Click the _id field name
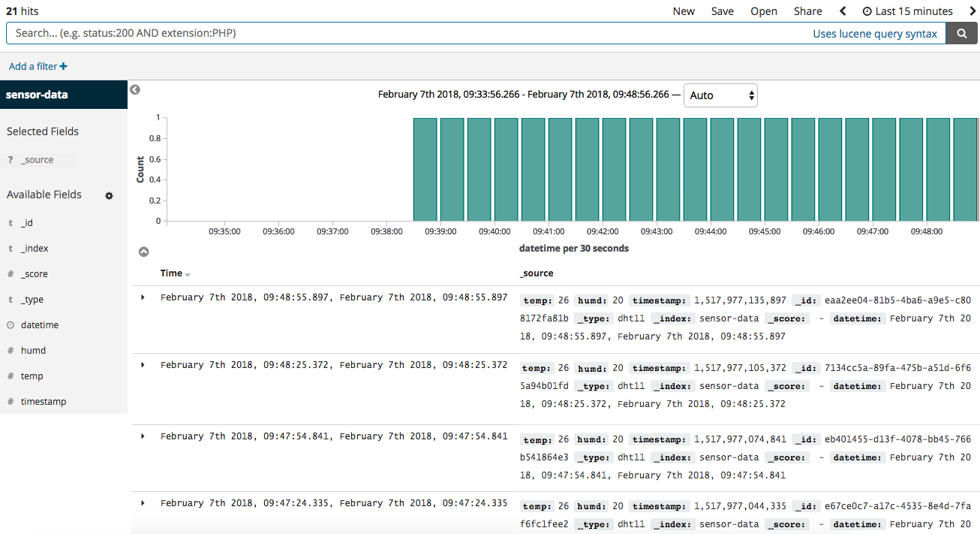This screenshot has width=980, height=534. (27, 223)
